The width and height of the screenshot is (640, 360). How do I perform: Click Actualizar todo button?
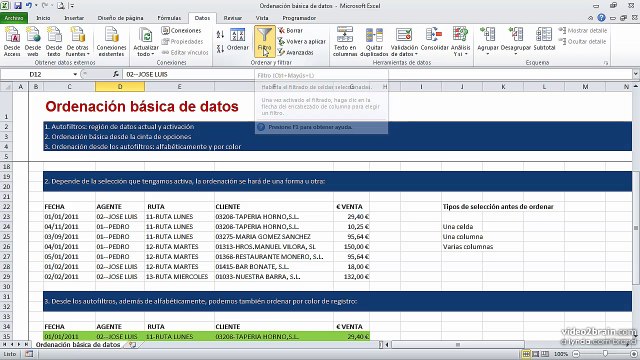(146, 41)
